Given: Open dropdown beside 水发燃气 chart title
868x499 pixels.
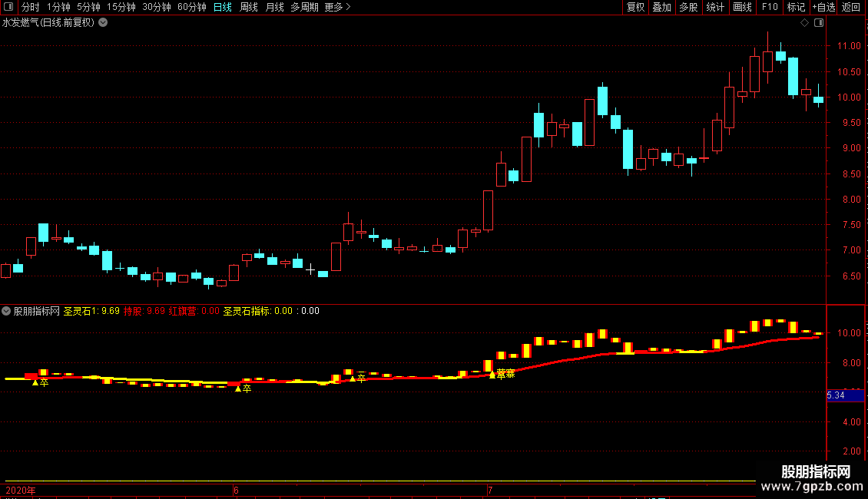Looking at the screenshot, I should (103, 23).
